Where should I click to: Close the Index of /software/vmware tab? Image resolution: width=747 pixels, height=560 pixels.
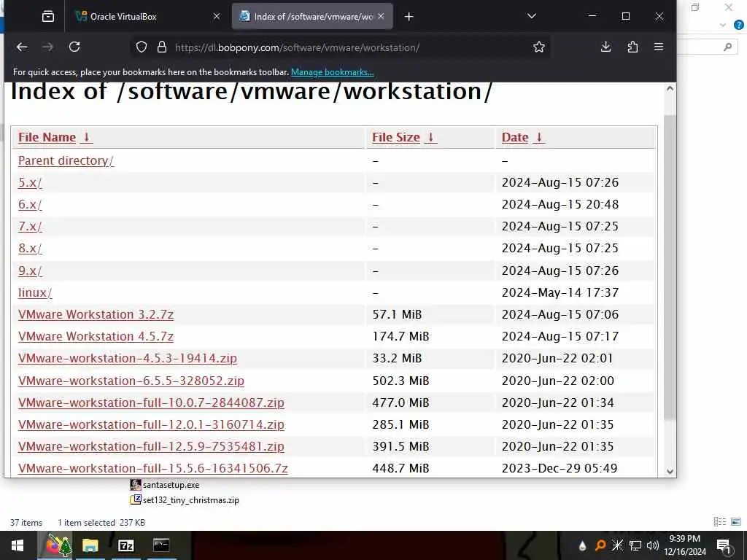coord(381,16)
